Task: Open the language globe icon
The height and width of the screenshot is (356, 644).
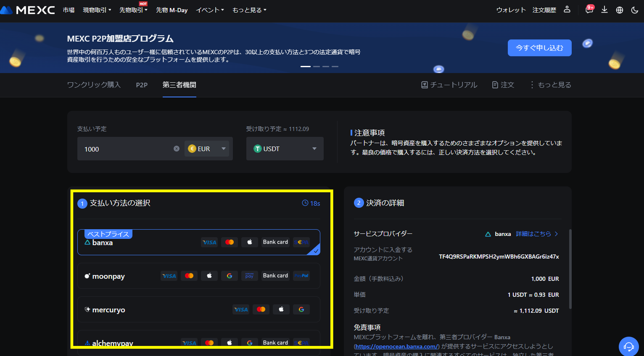Action: click(x=620, y=10)
